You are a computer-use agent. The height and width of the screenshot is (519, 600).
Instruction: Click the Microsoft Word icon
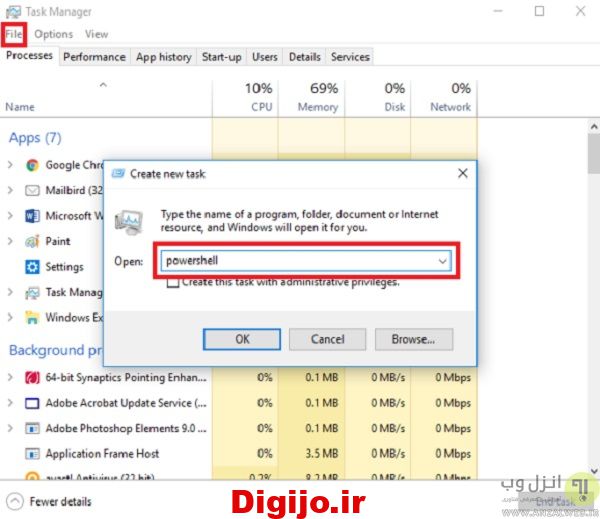coord(32,216)
